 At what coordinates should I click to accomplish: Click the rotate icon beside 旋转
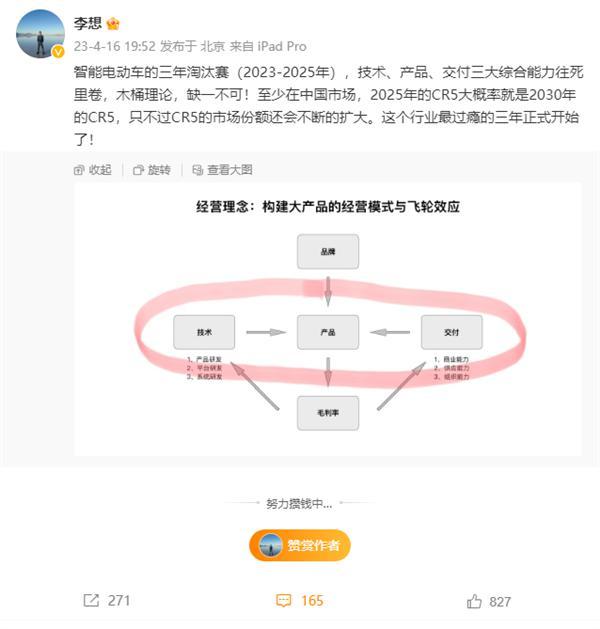[x=138, y=170]
